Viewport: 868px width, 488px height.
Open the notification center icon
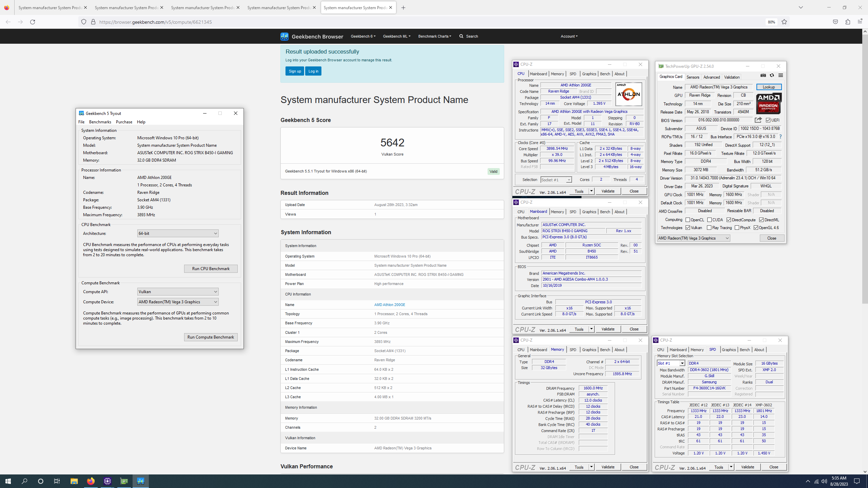point(857,481)
